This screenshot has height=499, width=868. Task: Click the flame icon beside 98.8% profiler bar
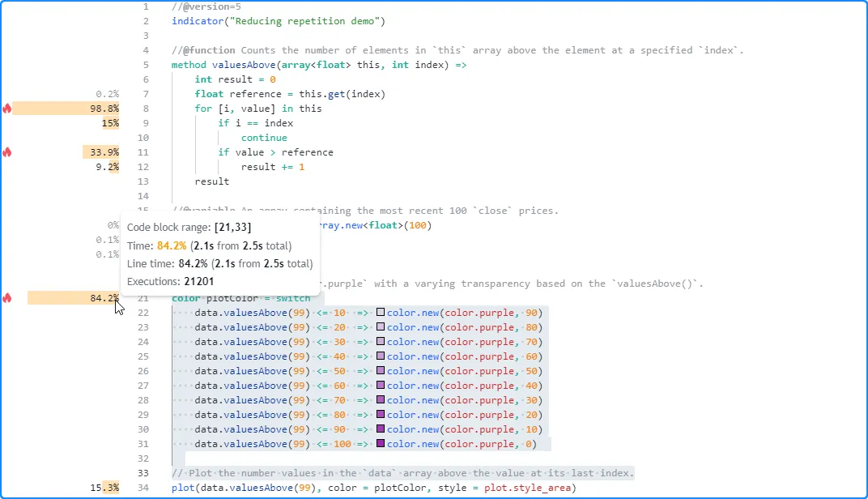click(x=7, y=109)
